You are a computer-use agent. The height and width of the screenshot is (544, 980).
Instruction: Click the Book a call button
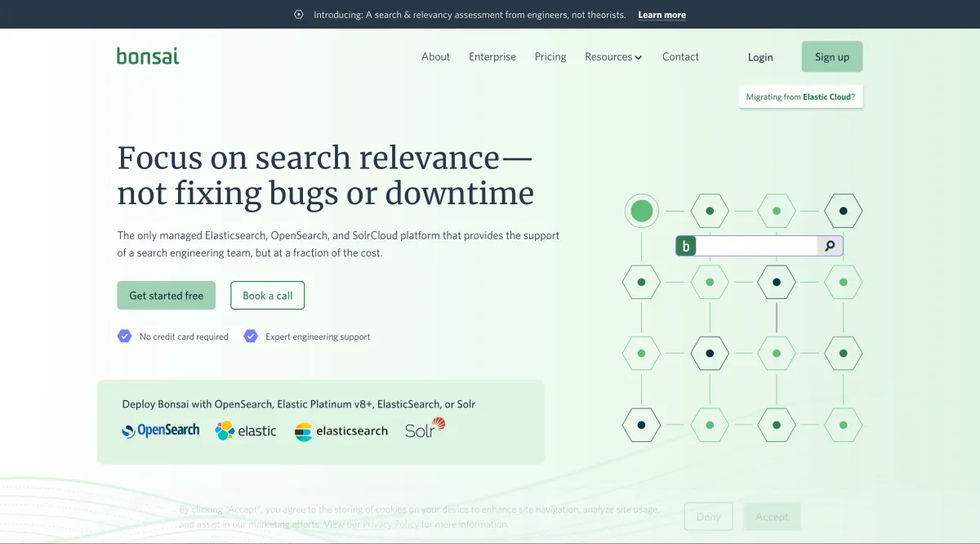pos(268,296)
